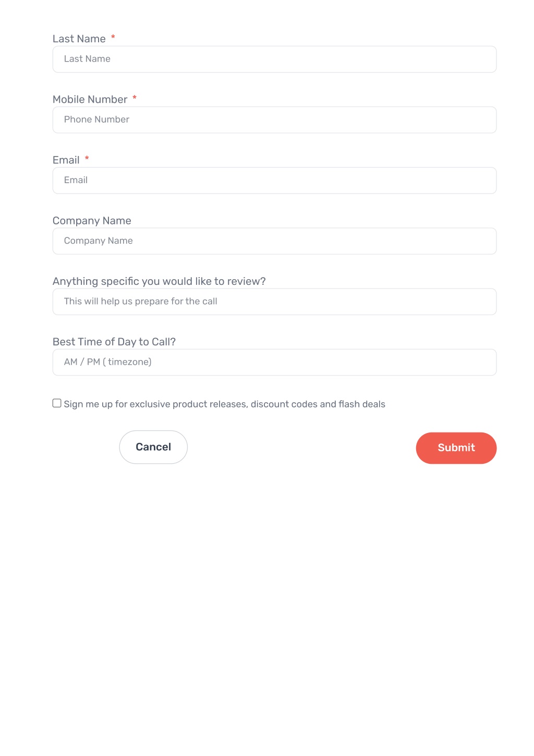Focus the Phone Number text box
The height and width of the screenshot is (756, 534).
(x=274, y=119)
